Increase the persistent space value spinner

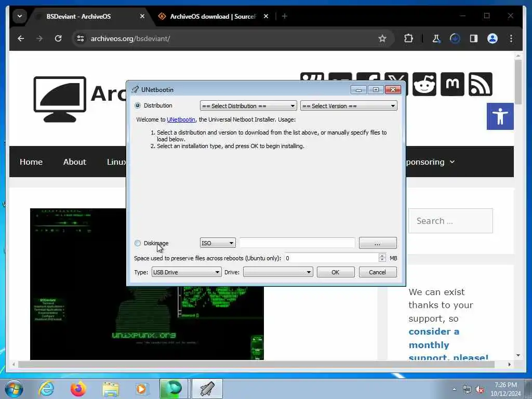click(x=382, y=256)
